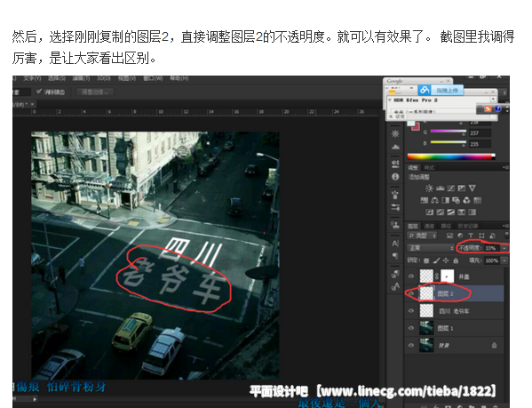Viewport: 532px width, 408px height.
Task: Filter layers by pixel layer type
Action: click(x=449, y=236)
